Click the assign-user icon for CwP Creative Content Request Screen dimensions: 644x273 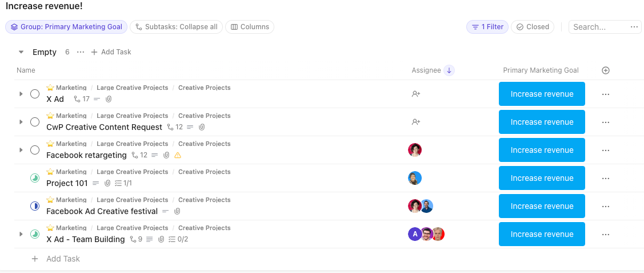415,122
